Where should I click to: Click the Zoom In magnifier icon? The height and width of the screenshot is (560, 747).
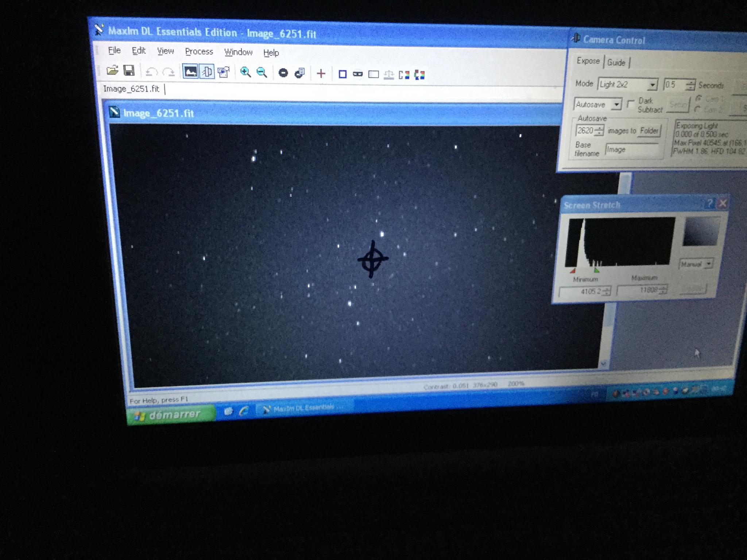coord(245,73)
